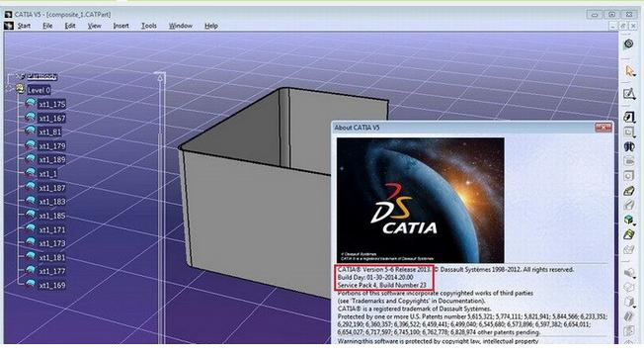Open the Window menu

click(181, 26)
